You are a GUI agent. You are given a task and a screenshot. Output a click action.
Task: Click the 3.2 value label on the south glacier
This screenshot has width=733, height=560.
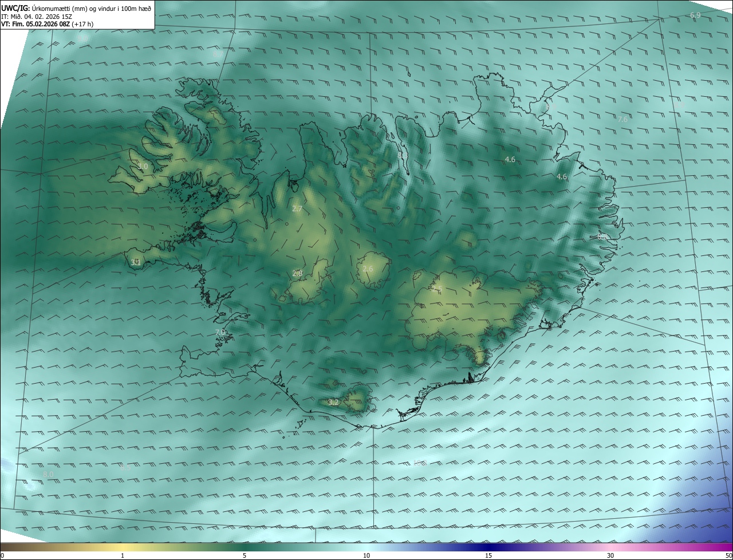tap(333, 403)
